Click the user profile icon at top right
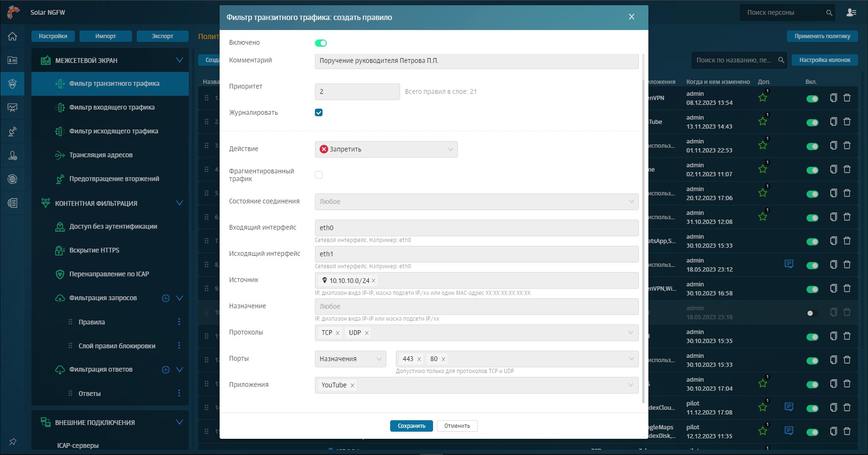 [x=851, y=13]
